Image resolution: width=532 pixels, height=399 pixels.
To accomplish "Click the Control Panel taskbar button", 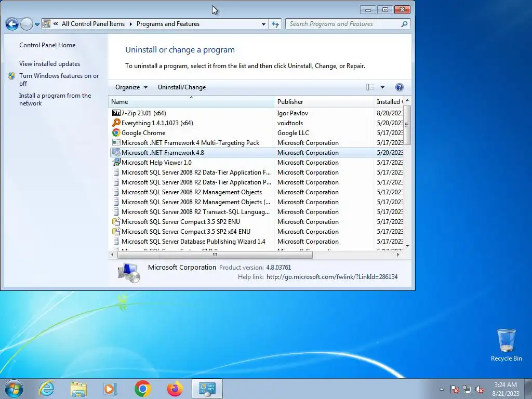I will [207, 389].
